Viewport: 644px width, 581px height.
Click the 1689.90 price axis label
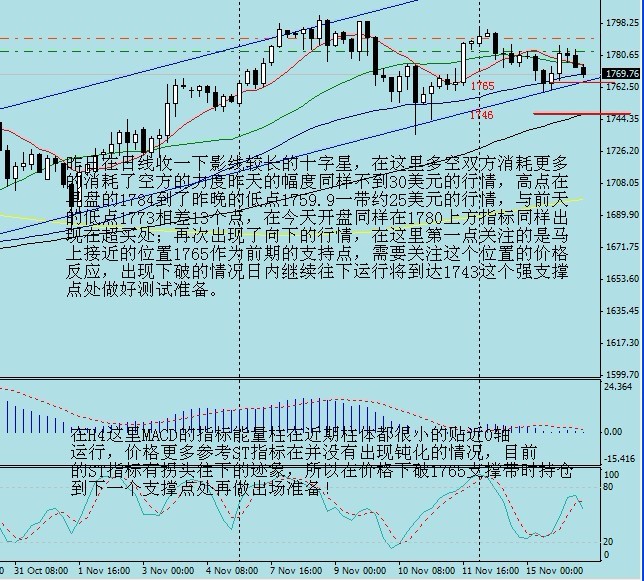click(x=622, y=214)
